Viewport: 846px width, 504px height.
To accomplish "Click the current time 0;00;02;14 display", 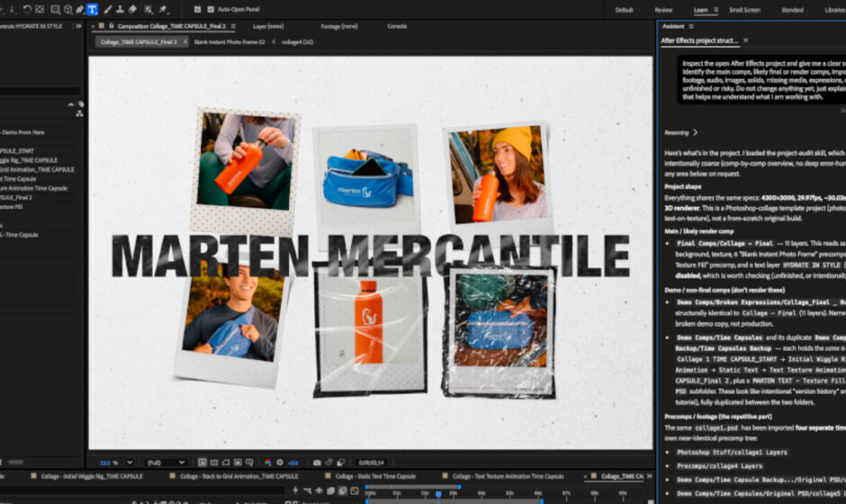I will click(x=371, y=463).
